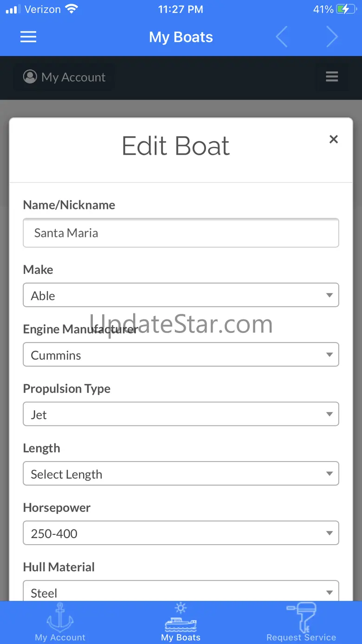Open the Horsepower 250-400 dropdown
The height and width of the screenshot is (644, 362).
click(x=181, y=533)
